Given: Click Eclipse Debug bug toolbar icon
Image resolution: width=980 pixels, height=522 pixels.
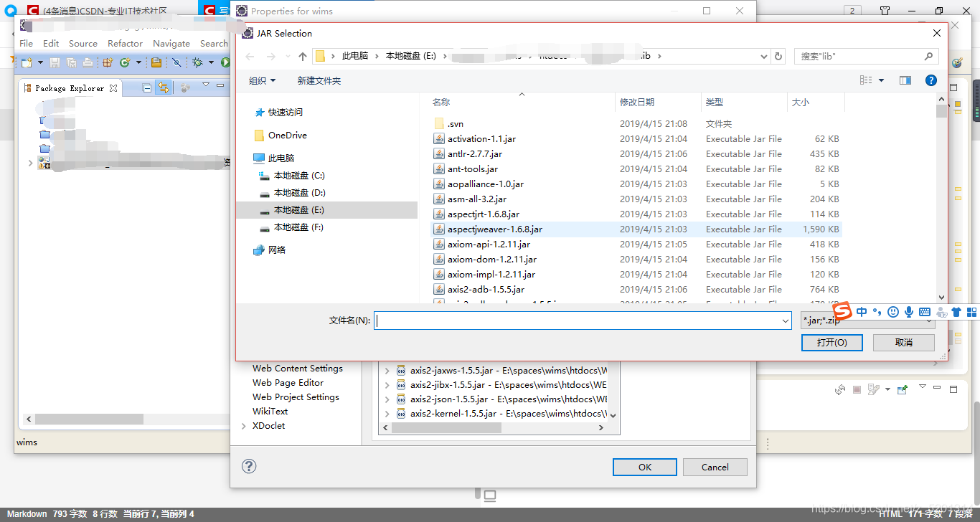Looking at the screenshot, I should (197, 63).
